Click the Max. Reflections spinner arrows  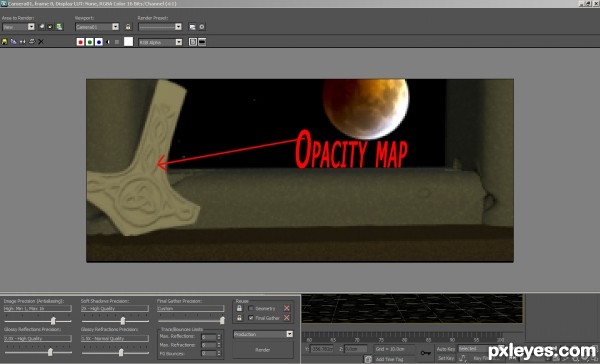[x=219, y=337]
